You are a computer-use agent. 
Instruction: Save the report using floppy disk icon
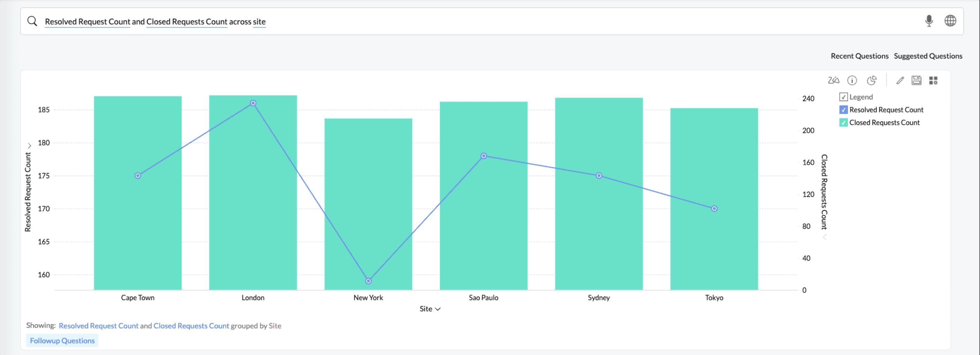point(916,80)
